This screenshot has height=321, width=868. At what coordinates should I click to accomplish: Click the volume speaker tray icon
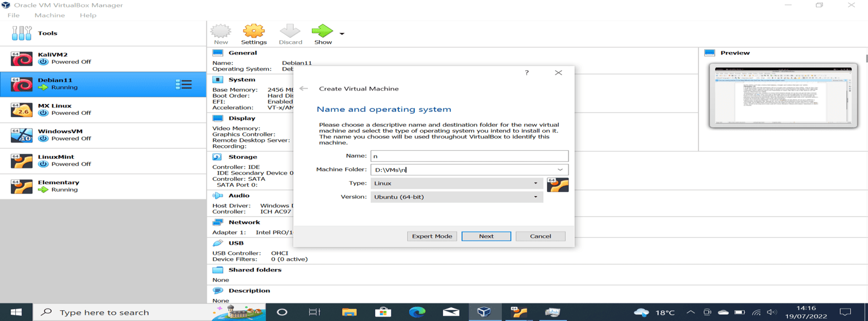pyautogui.click(x=772, y=312)
